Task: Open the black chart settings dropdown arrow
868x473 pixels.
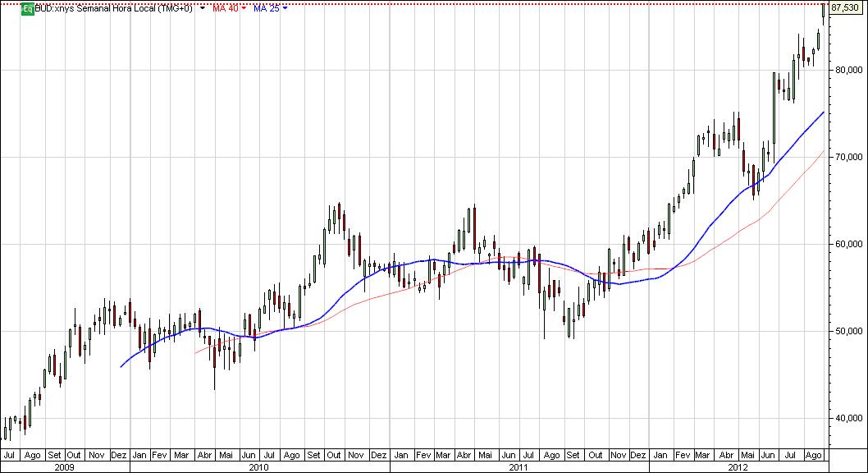Action: pyautogui.click(x=203, y=9)
